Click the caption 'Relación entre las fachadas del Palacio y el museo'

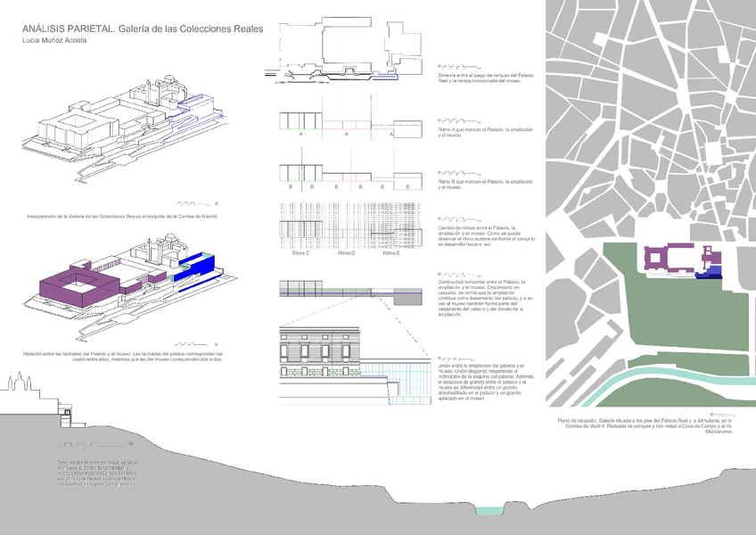pyautogui.click(x=123, y=357)
